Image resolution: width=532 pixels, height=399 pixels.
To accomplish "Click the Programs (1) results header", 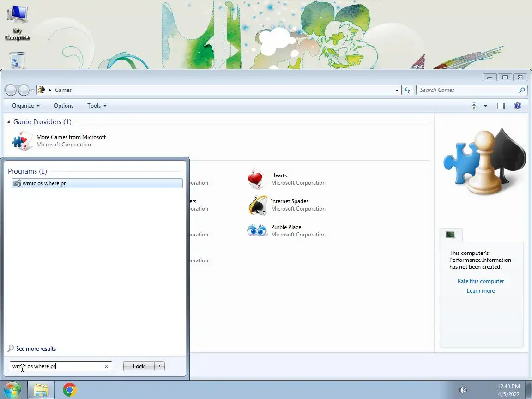I will tap(28, 171).
